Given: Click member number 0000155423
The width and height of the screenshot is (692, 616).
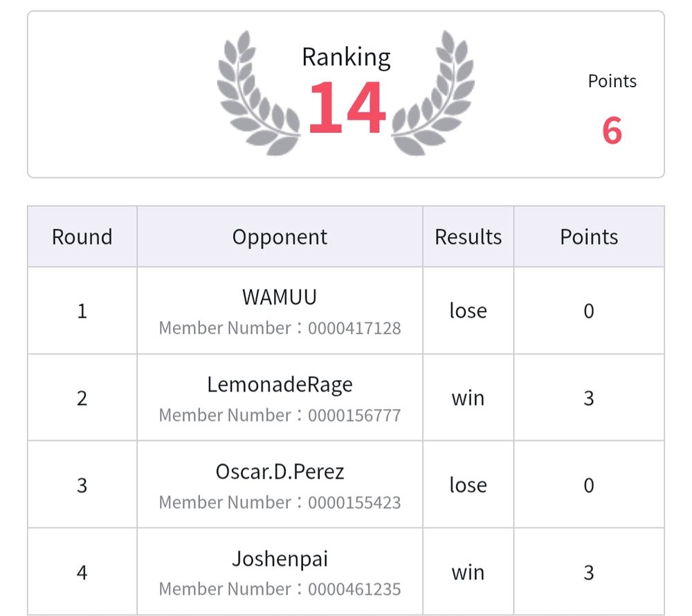Looking at the screenshot, I should click(x=354, y=502).
